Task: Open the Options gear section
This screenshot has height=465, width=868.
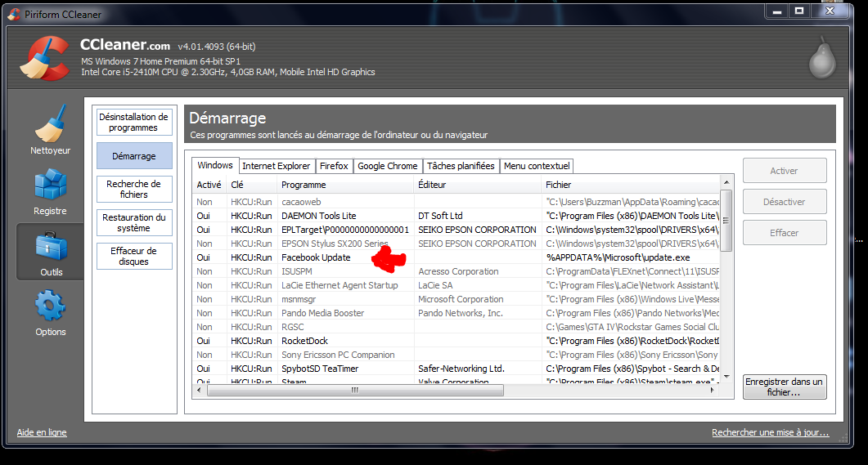Action: [x=51, y=314]
